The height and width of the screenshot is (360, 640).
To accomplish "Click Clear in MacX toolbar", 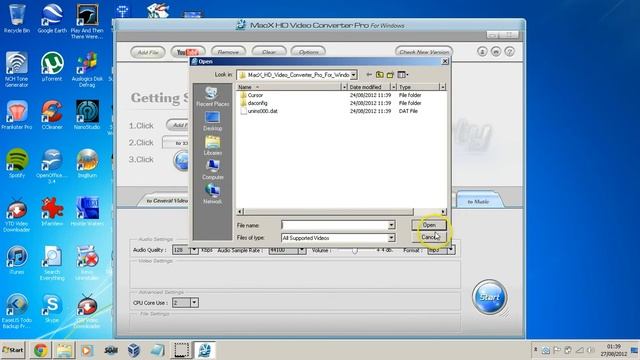I will 269,52.
